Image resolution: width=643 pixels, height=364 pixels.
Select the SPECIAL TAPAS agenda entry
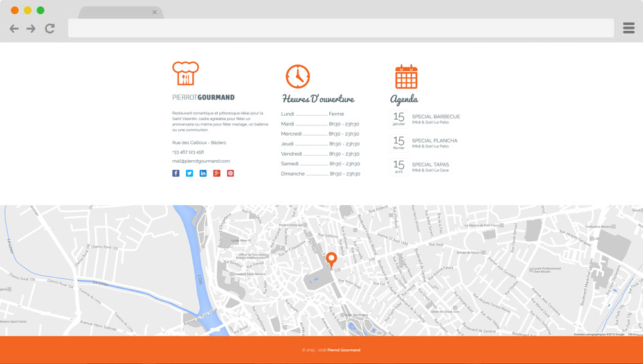pyautogui.click(x=430, y=165)
